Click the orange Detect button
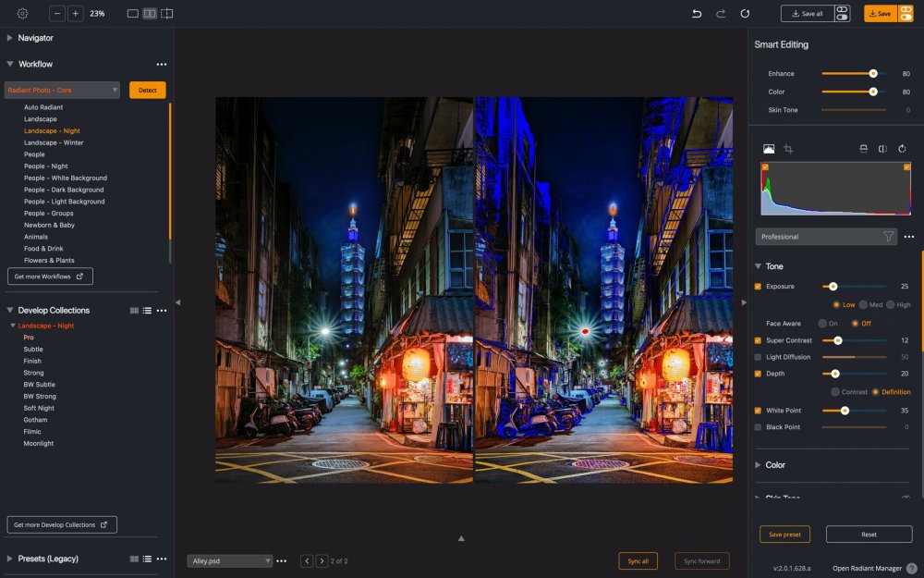 (147, 90)
